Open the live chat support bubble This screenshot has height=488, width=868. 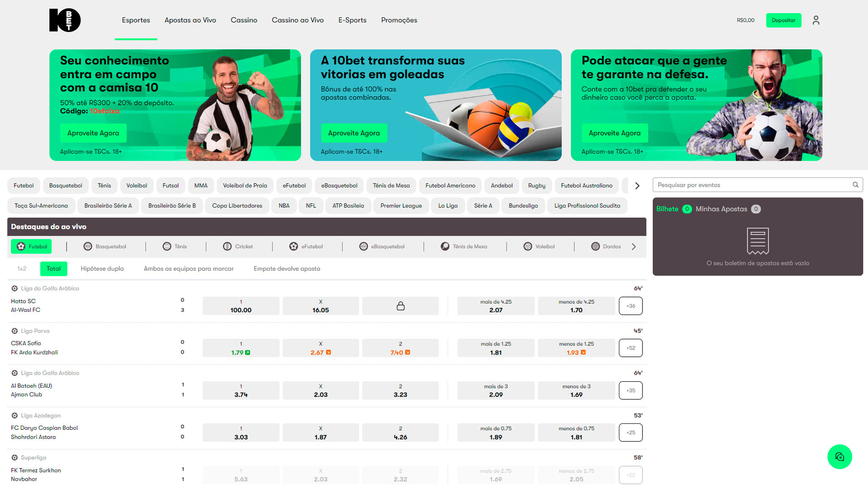point(840,457)
